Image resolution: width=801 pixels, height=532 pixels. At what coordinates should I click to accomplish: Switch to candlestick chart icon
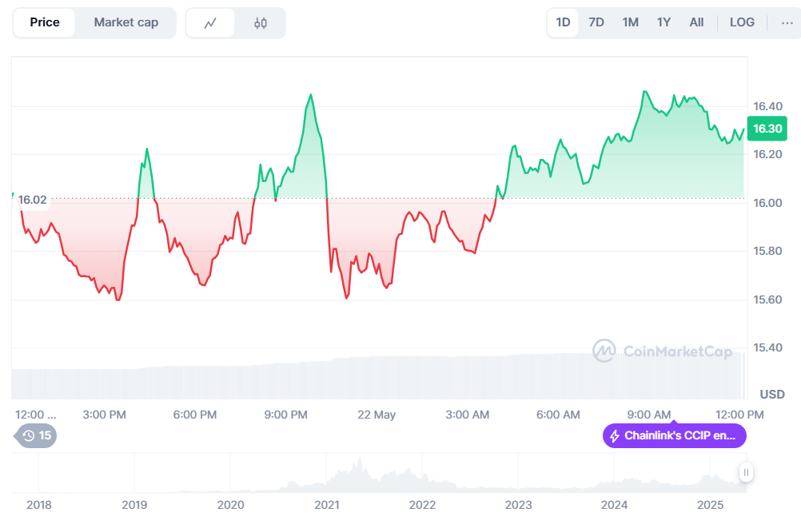pos(261,23)
